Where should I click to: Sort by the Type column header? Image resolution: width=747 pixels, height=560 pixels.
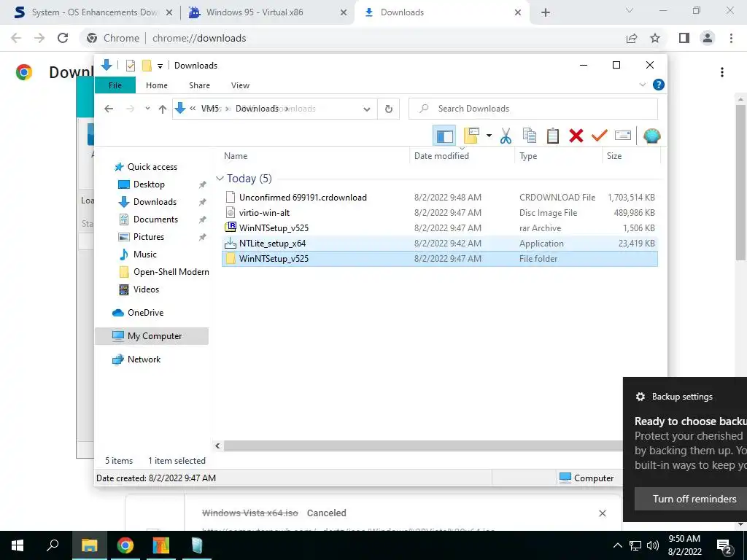pos(558,156)
